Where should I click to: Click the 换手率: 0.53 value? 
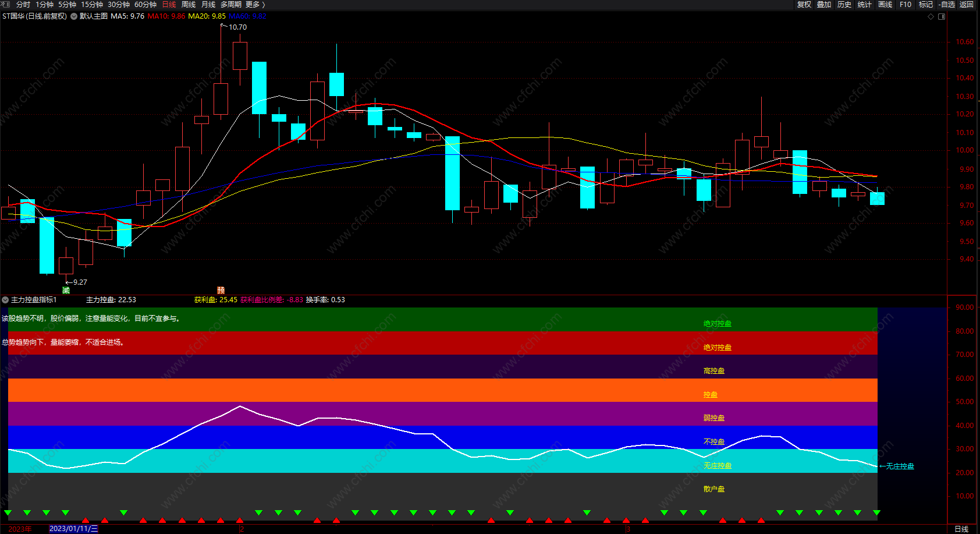[325, 300]
